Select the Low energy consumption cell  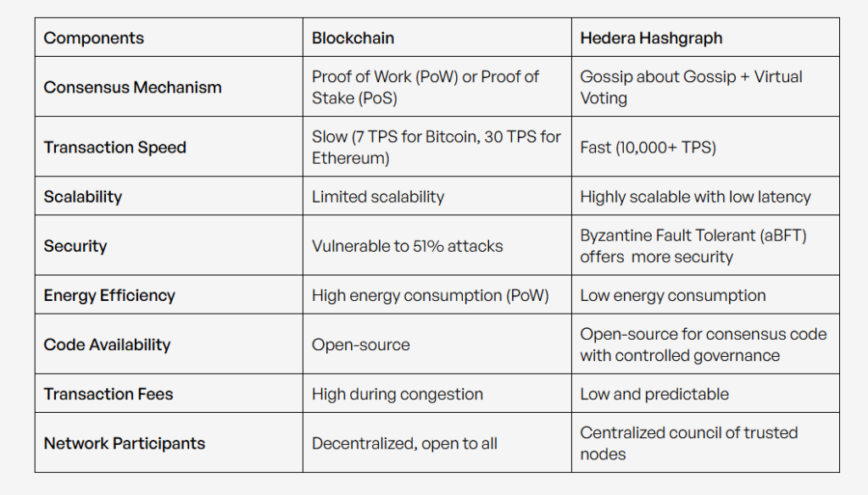pyautogui.click(x=672, y=295)
